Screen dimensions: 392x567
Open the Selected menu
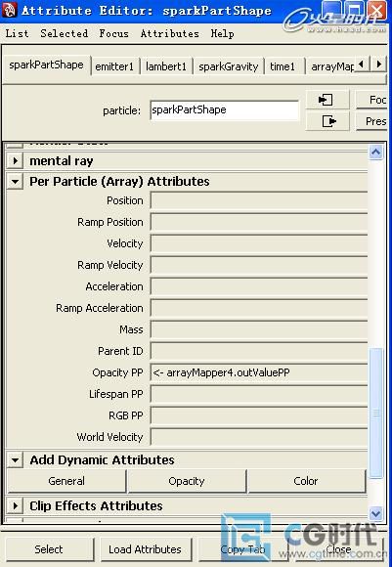coord(64,33)
